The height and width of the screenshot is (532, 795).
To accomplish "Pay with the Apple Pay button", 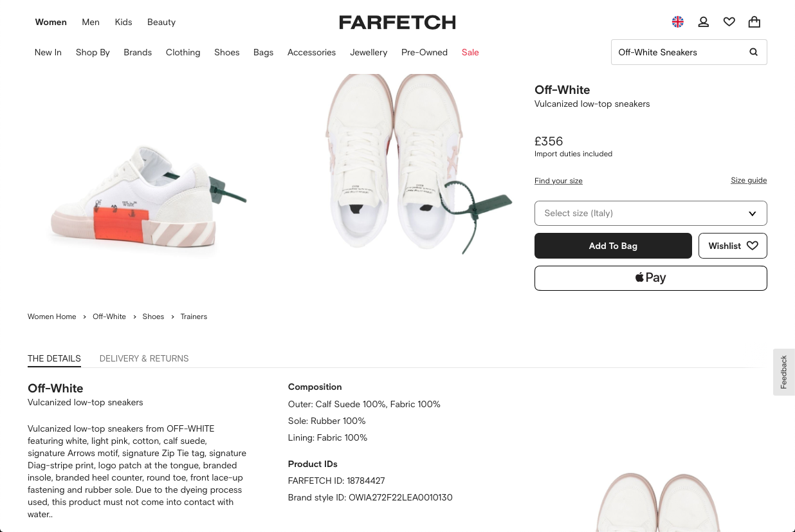I will coord(650,278).
